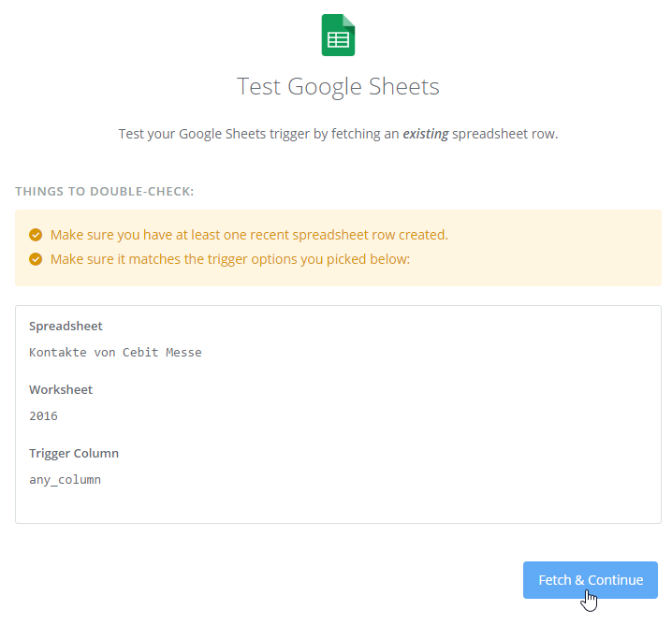Click checkmark icon beside 'matches the trigger options'

pyautogui.click(x=36, y=259)
